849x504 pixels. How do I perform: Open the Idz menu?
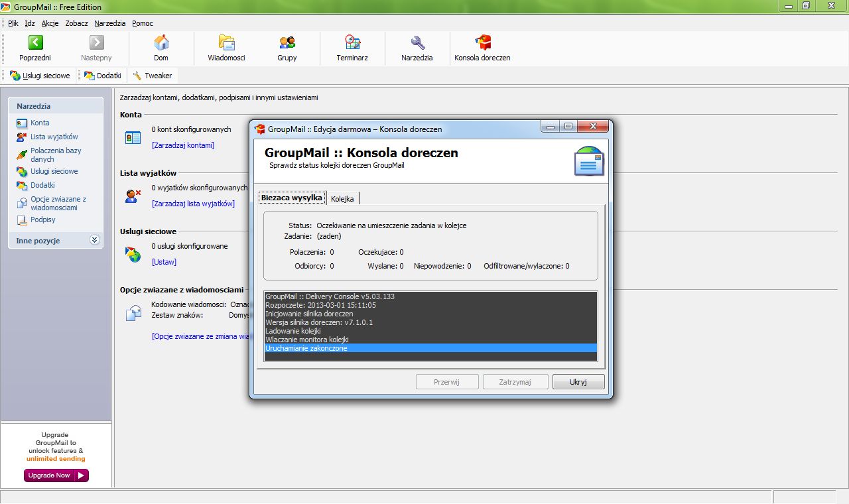[30, 23]
